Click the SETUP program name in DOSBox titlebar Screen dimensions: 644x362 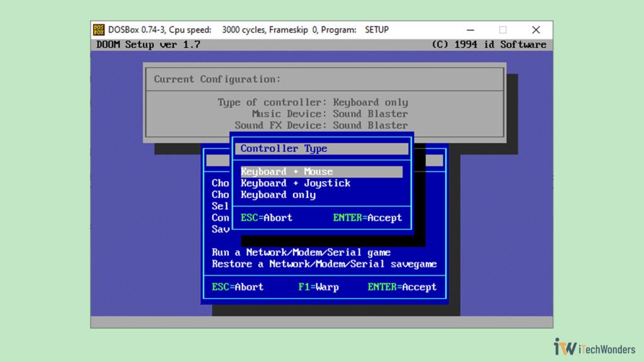click(x=377, y=29)
